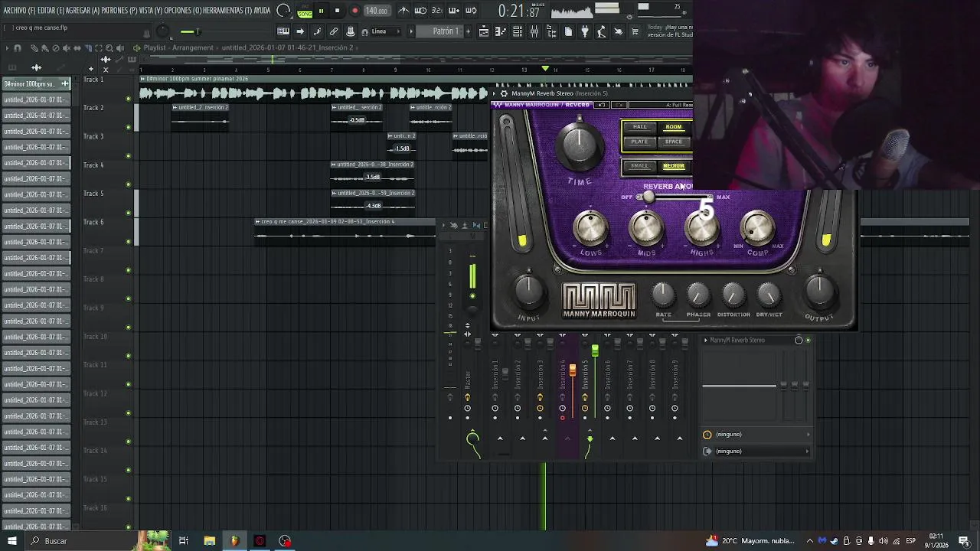Open MannyM Reverb plugin gear settings

coord(504,93)
